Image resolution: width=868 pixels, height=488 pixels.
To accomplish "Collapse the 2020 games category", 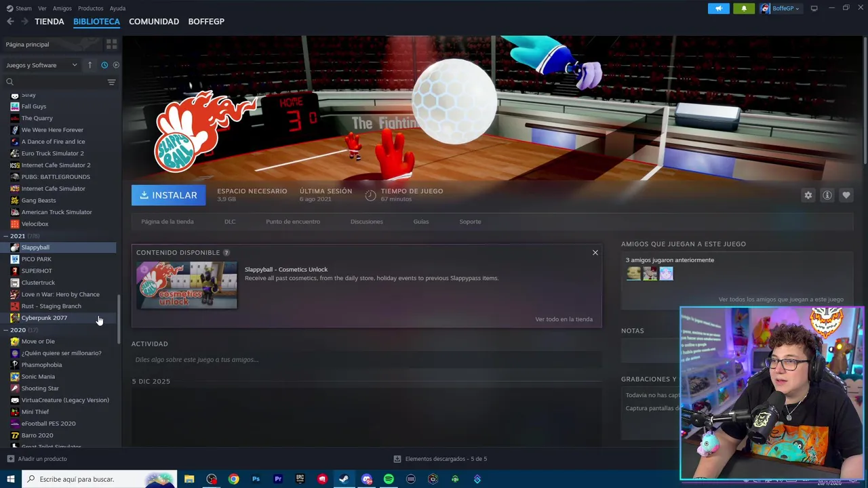I will pos(5,330).
